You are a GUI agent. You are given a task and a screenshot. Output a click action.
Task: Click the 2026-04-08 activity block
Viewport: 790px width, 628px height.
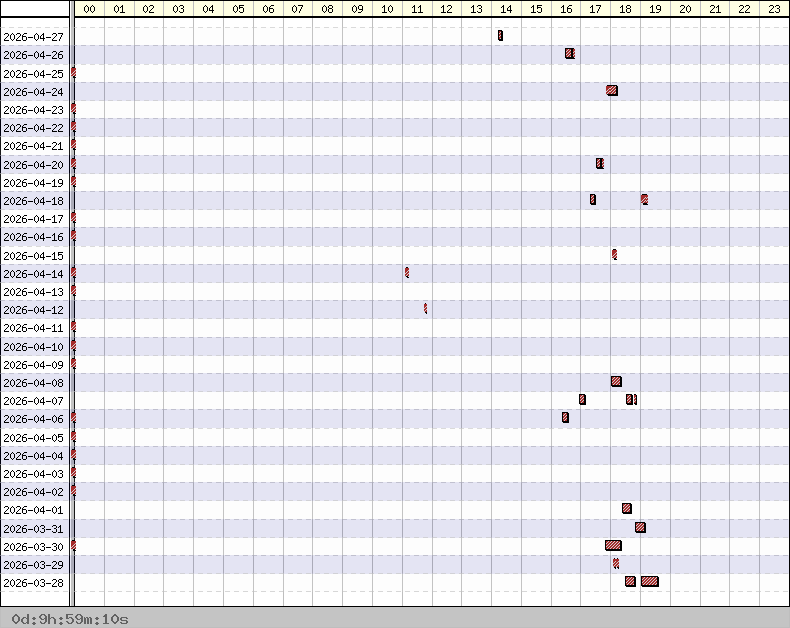click(616, 382)
